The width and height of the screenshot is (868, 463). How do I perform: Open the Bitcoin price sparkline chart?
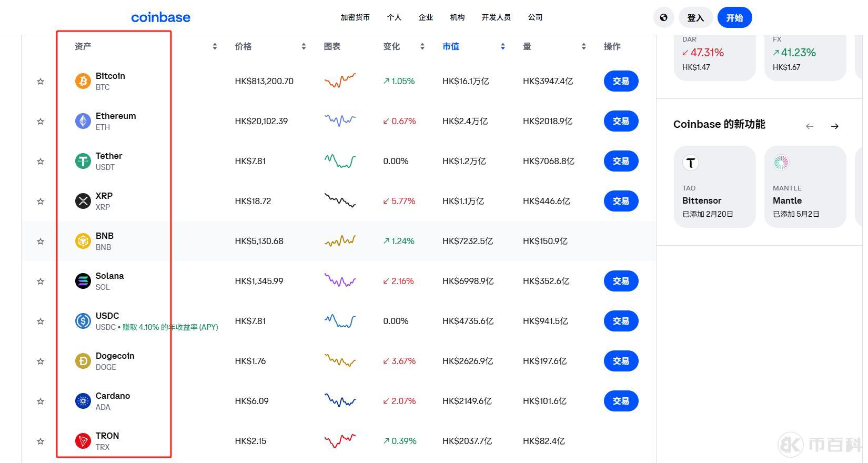(340, 80)
